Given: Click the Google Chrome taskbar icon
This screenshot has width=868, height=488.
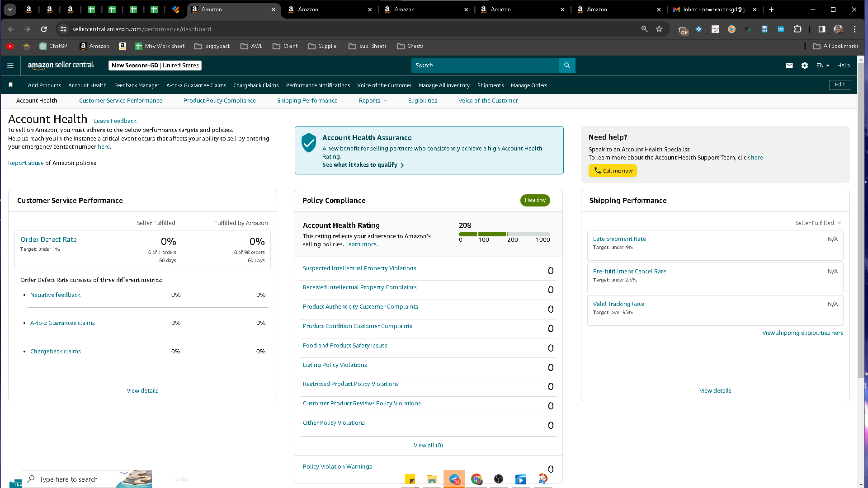Looking at the screenshot, I should coord(476,479).
